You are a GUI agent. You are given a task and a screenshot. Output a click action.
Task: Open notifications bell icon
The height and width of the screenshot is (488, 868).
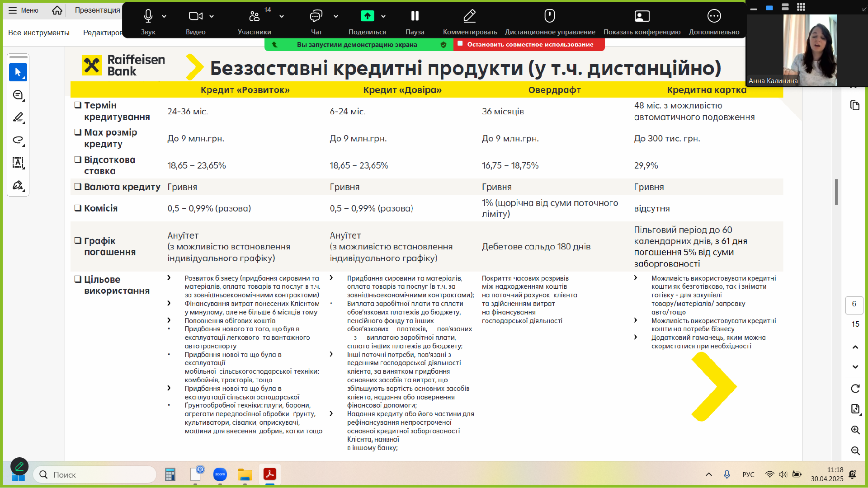pos(853,474)
